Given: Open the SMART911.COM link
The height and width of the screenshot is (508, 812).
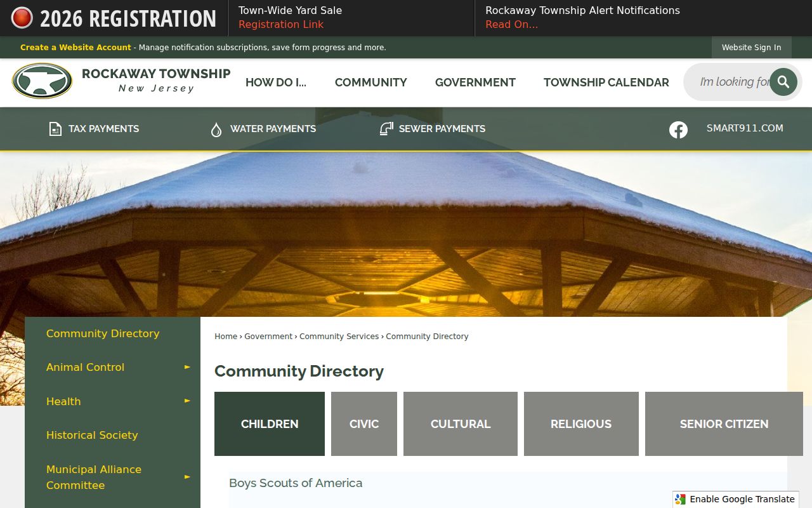Looking at the screenshot, I should 745,128.
